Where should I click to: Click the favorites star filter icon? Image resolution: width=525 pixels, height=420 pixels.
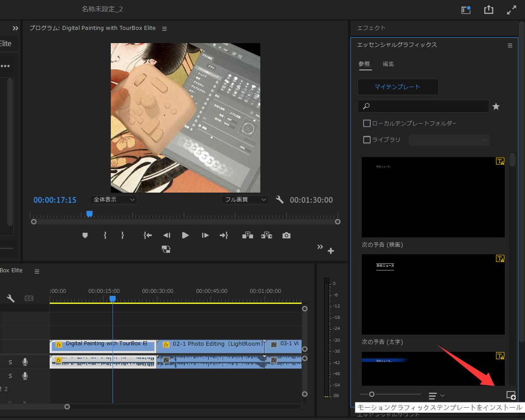[496, 106]
